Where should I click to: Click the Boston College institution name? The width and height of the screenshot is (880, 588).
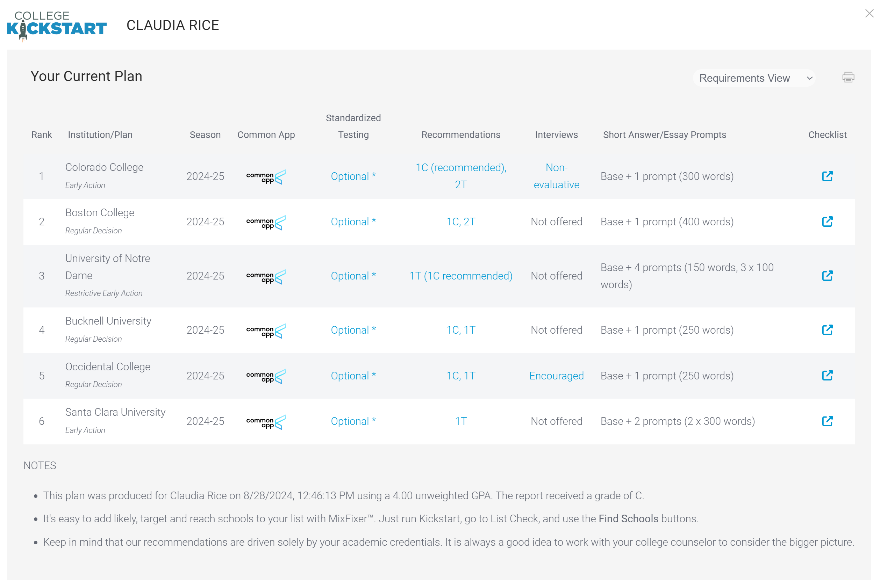pos(100,213)
